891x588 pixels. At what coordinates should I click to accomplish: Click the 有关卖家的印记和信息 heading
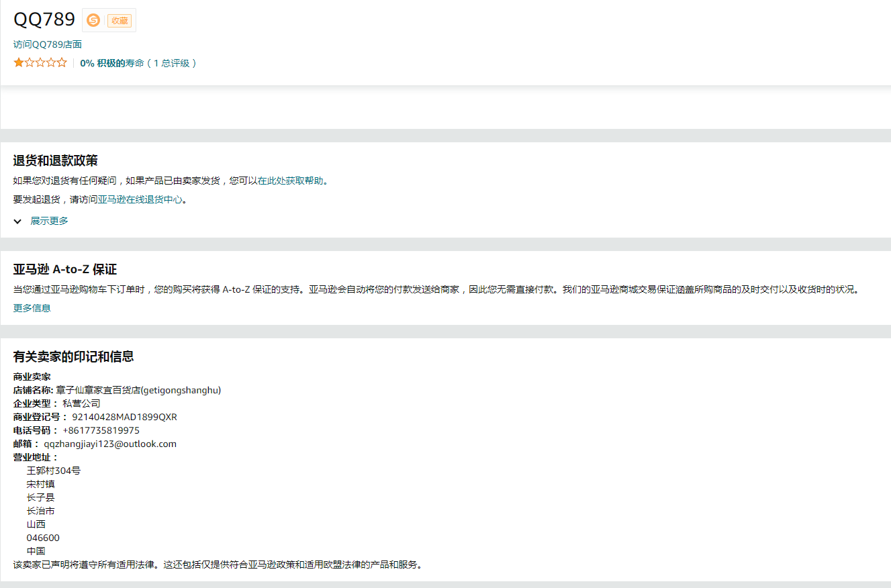[x=74, y=356]
